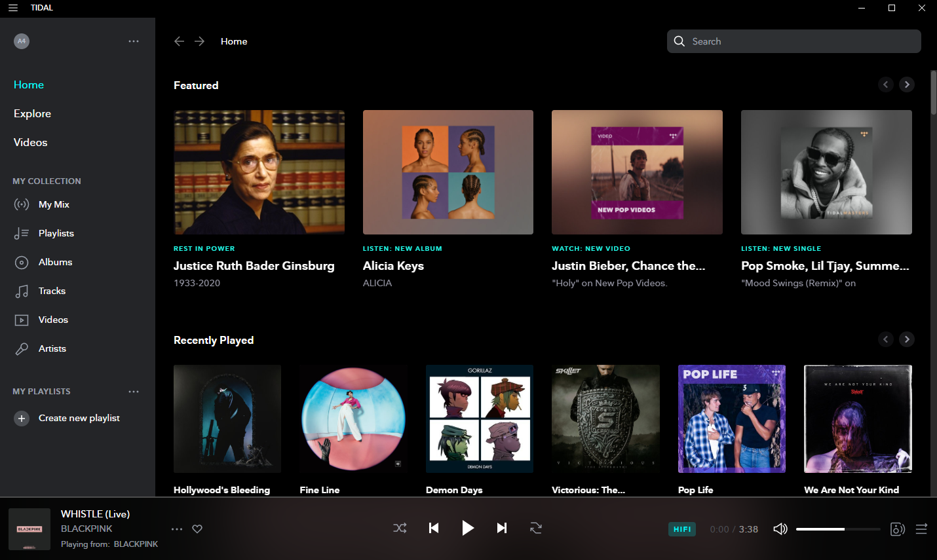Screen dimensions: 937x560
Task: Open the Albums collection
Action: [x=56, y=262]
